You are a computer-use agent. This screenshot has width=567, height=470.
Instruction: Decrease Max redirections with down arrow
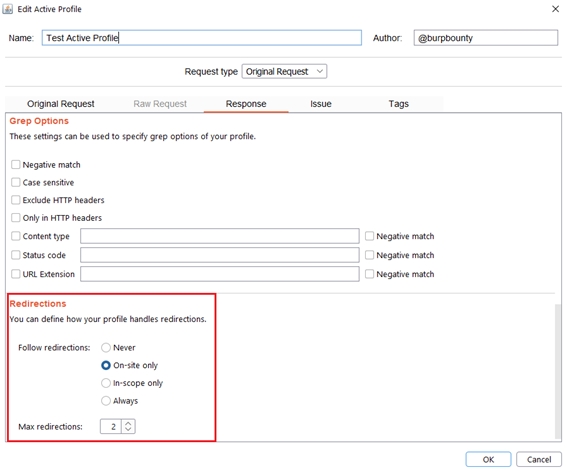(x=128, y=430)
